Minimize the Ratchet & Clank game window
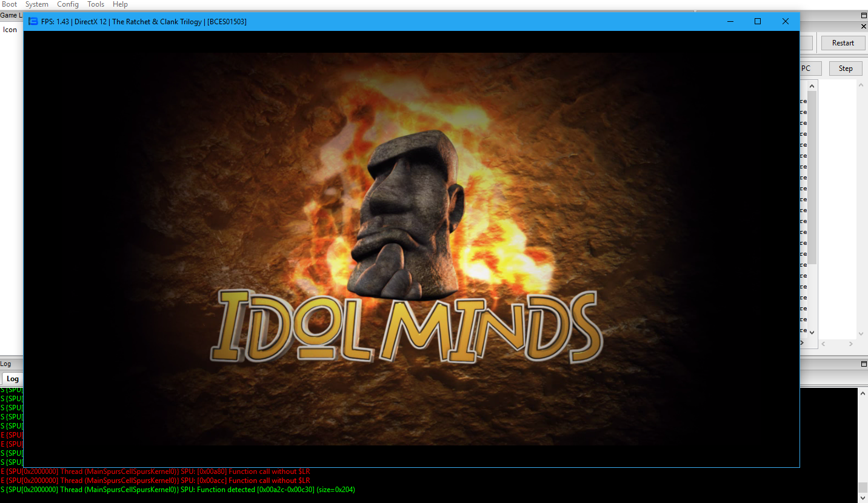The image size is (868, 503). coord(730,21)
